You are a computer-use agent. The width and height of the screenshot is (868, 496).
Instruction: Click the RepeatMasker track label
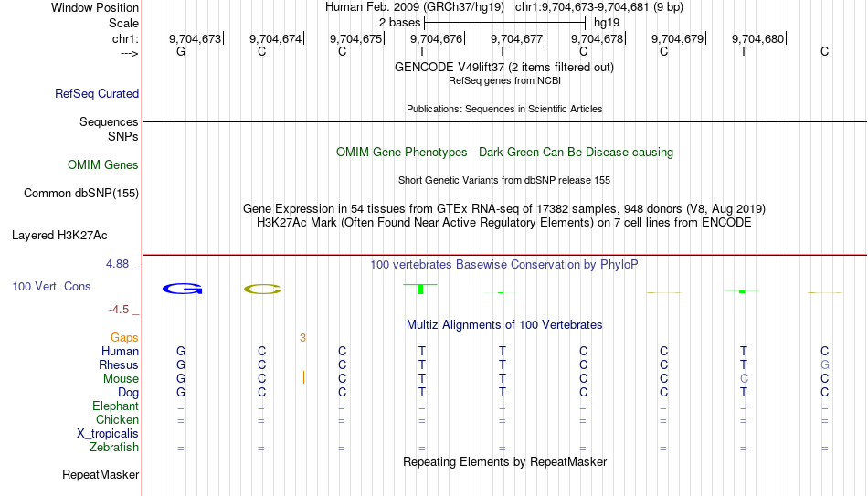coord(101,474)
